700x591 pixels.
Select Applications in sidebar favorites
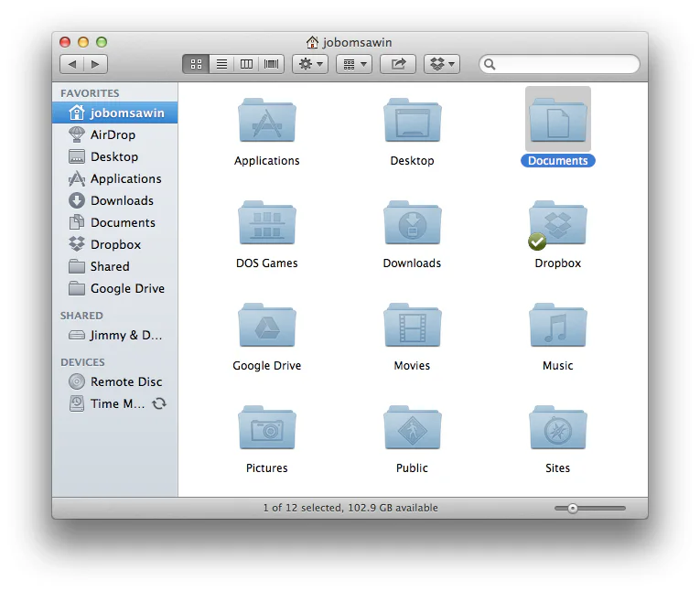click(x=114, y=178)
